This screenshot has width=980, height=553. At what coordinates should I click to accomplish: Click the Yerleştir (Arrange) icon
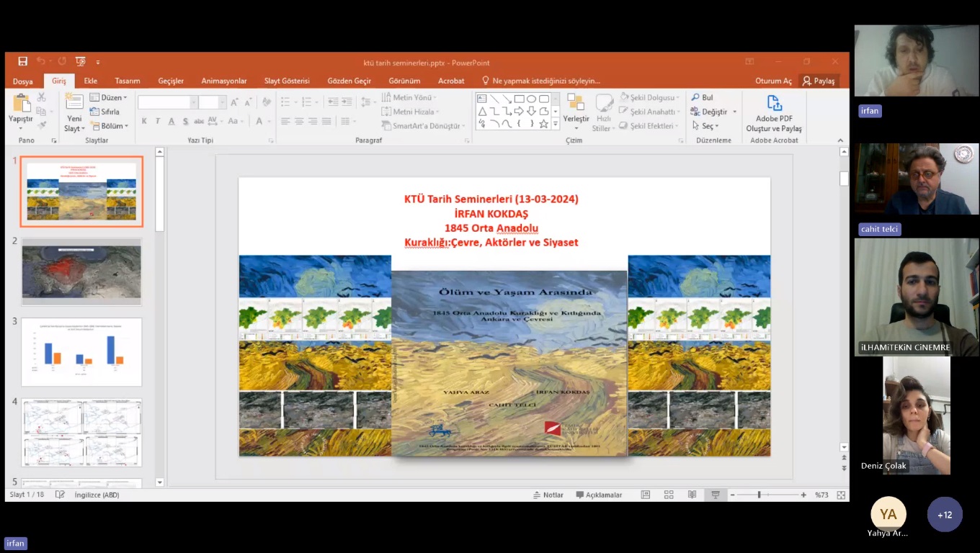[x=576, y=104]
